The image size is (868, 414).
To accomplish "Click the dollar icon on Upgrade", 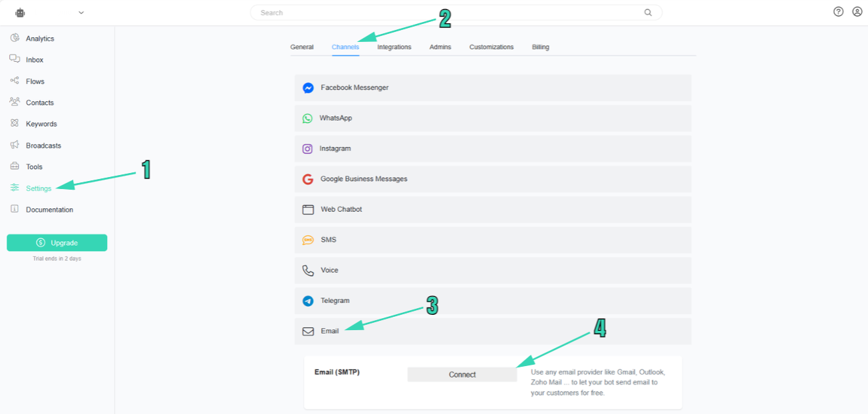I will 41,243.
